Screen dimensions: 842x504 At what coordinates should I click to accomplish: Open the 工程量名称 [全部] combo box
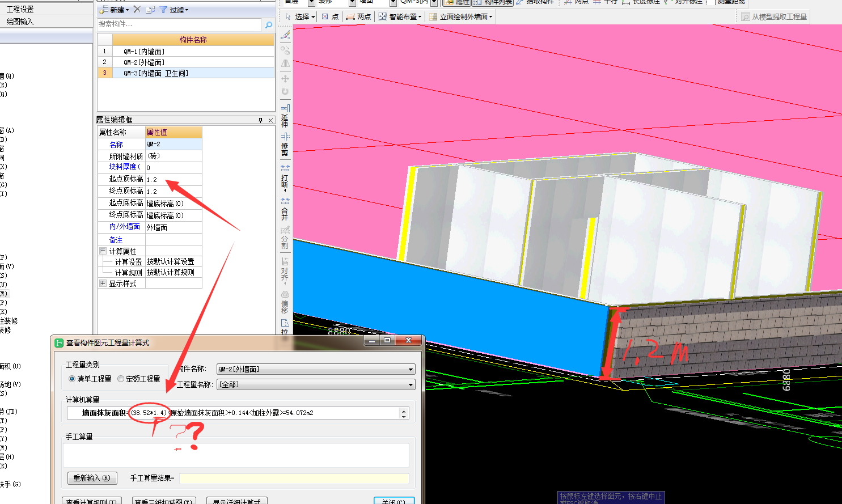[316, 384]
